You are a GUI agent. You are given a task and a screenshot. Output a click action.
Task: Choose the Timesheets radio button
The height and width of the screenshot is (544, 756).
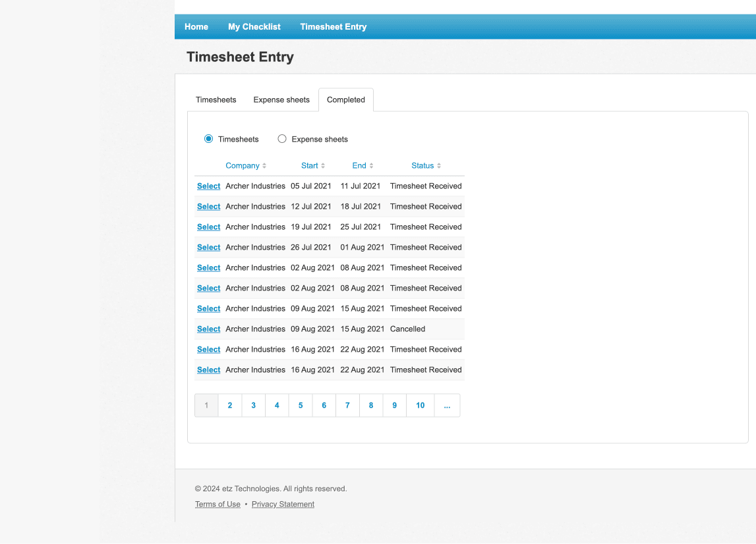tap(209, 139)
